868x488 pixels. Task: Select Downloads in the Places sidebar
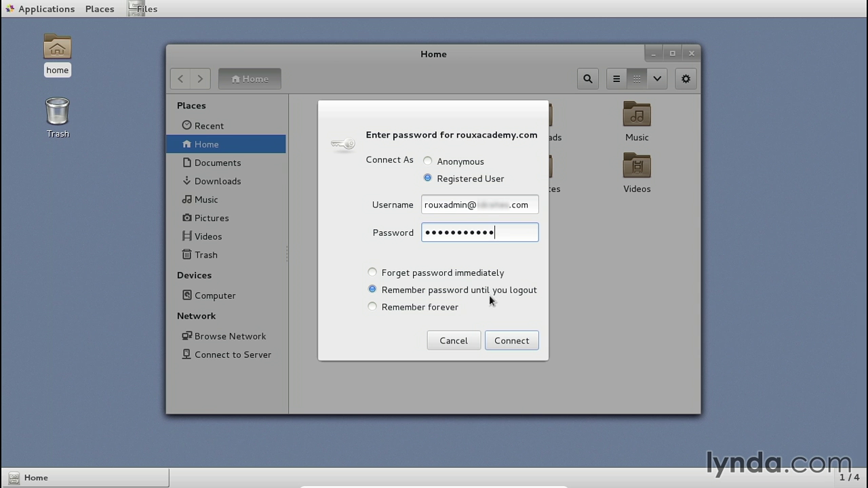click(217, 181)
